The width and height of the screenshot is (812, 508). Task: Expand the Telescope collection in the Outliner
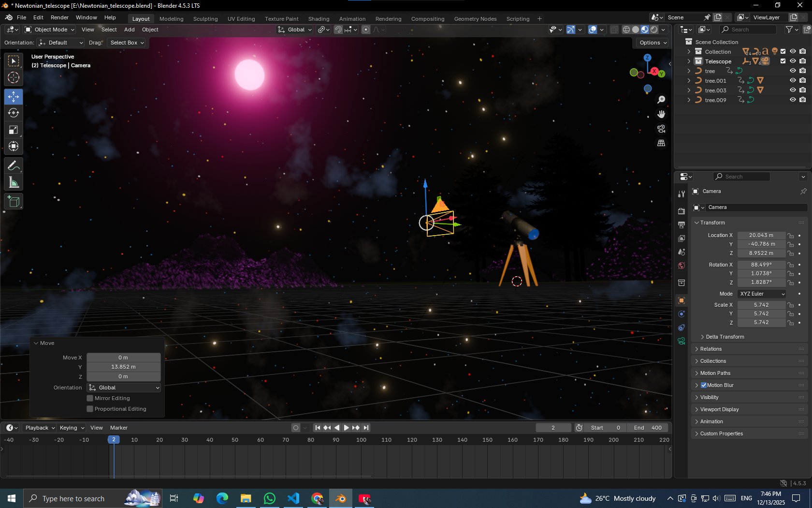[688, 61]
